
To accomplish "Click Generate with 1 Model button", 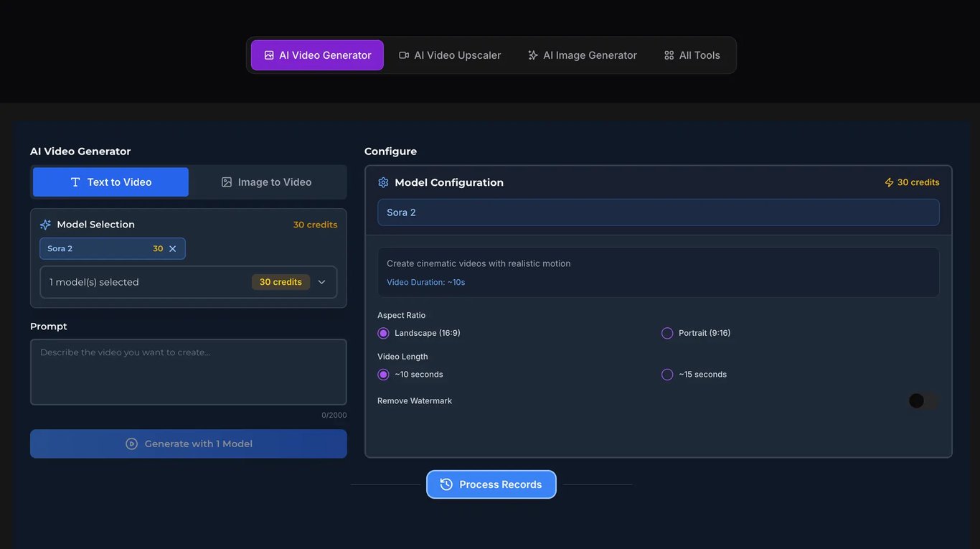I will [189, 444].
